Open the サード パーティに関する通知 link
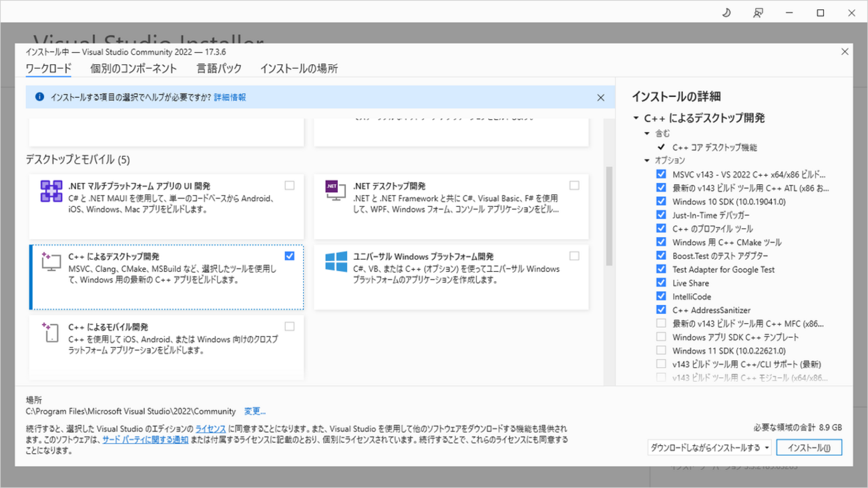Screen dimensions: 868x488 coord(145,440)
